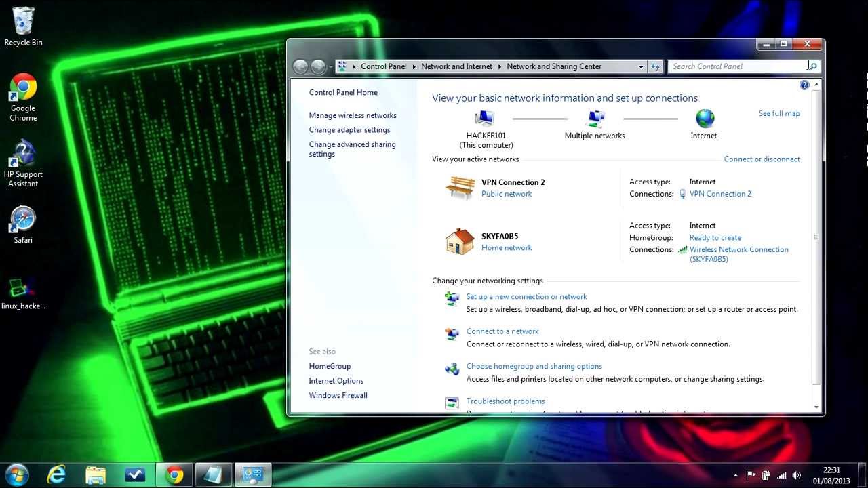
Task: Click Network and Sharing Center breadcrumb
Action: [x=554, y=66]
